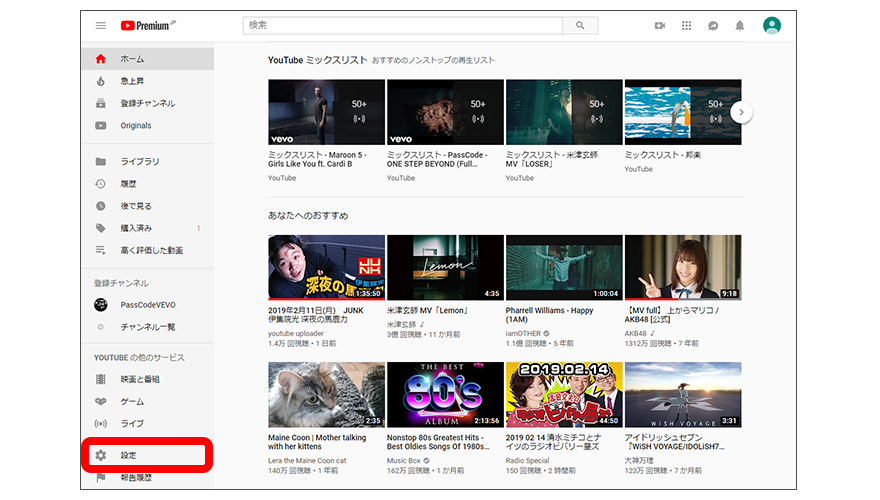The height and width of the screenshot is (500, 880).
Task: Click the ライブ sidebar label
Action: pyautogui.click(x=132, y=424)
